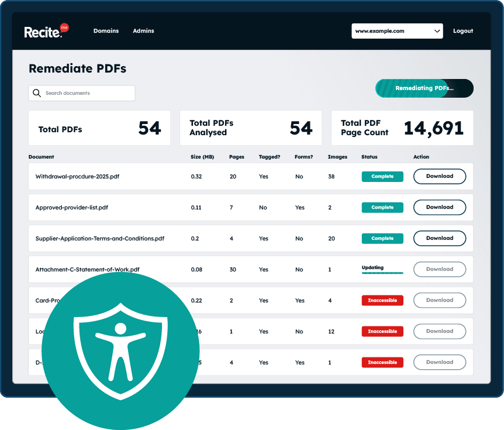Click the Inaccessible badge on the bottom row
The width and height of the screenshot is (504, 430).
point(382,362)
